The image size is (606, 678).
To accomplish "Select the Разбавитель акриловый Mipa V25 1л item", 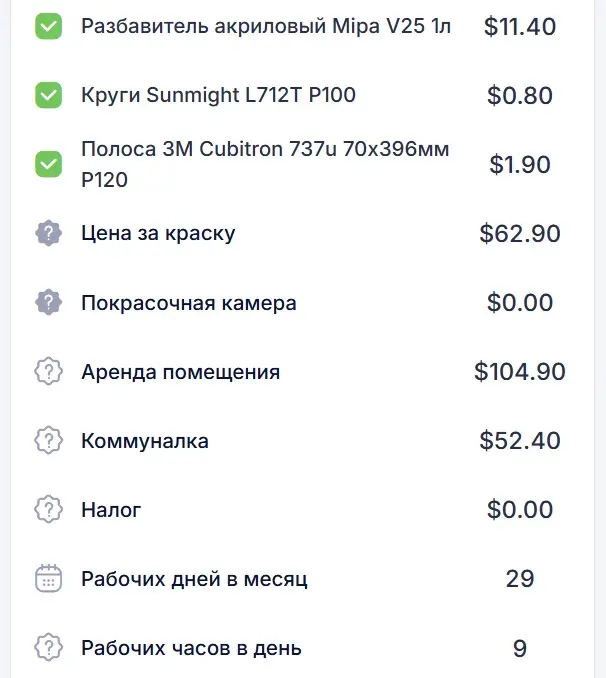I will tap(266, 27).
